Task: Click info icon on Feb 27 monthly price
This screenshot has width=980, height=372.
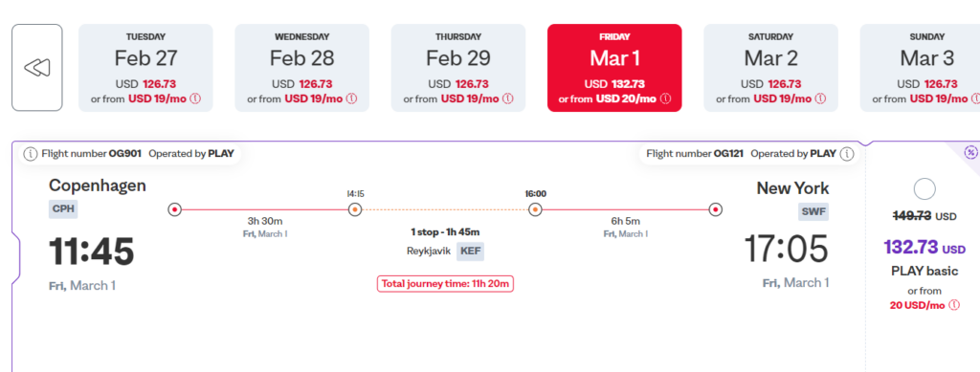Action: coord(195,98)
